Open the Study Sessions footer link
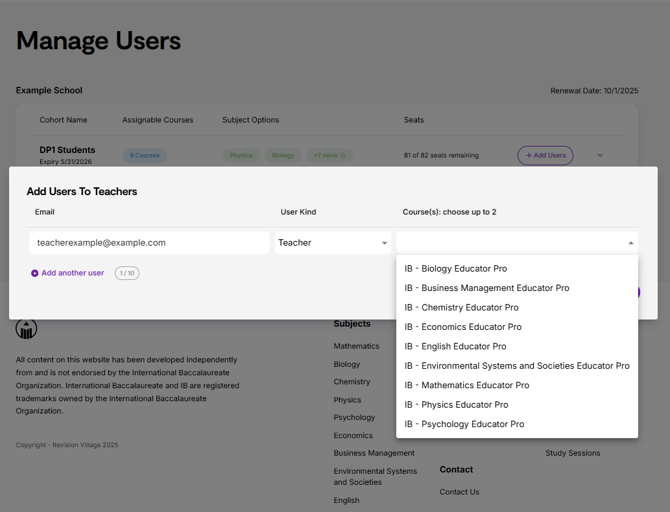The image size is (670, 512). coord(573,453)
